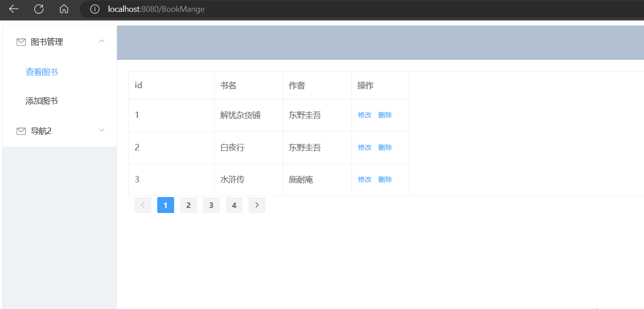Collapse the 图书管理 menu chevron
Image resolution: width=644 pixels, height=309 pixels.
click(x=102, y=41)
